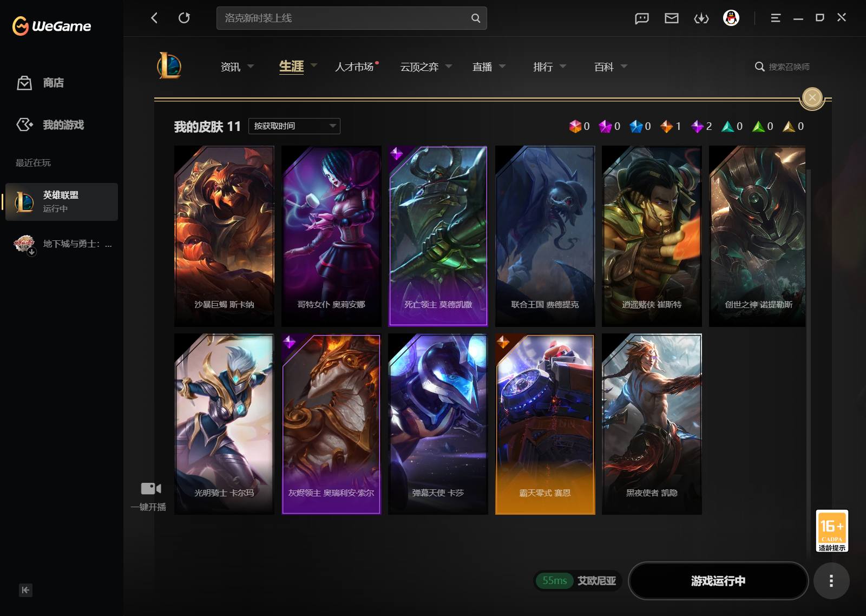Open the 逍遥赌侠 崔斯特 skin card
Image resolution: width=866 pixels, height=616 pixels.
click(652, 236)
